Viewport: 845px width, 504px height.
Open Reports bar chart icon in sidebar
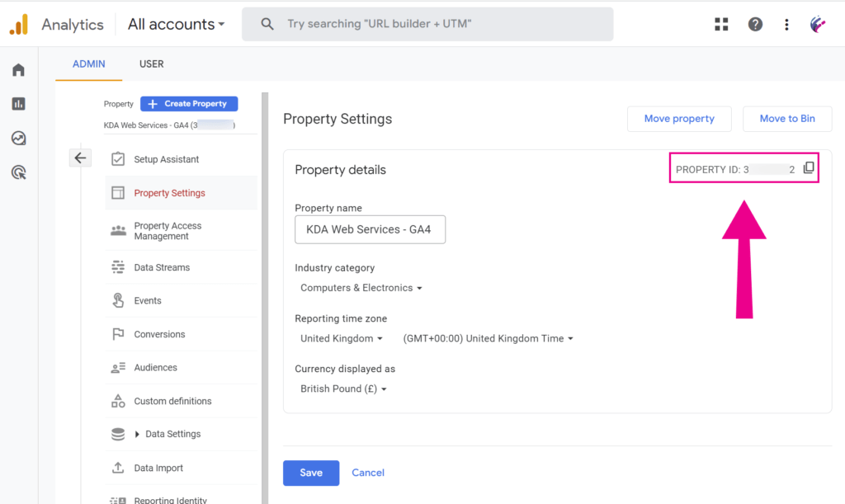18,103
